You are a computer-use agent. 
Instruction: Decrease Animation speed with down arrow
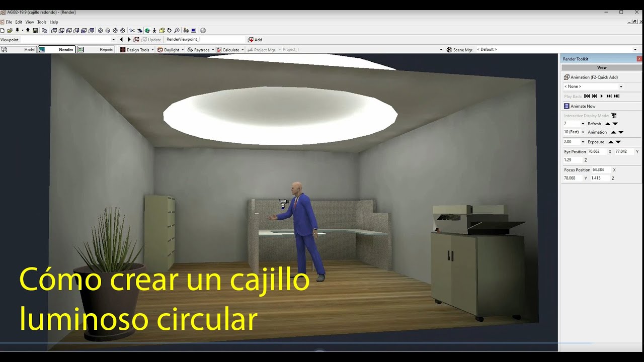pos(621,132)
